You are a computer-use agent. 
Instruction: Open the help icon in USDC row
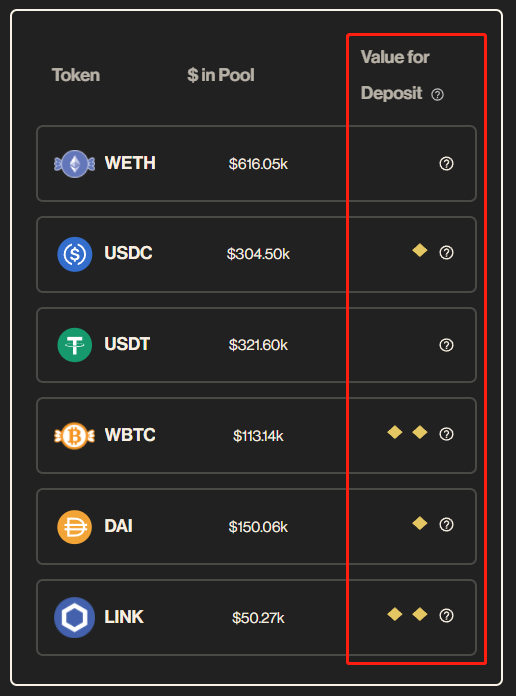[x=446, y=253]
